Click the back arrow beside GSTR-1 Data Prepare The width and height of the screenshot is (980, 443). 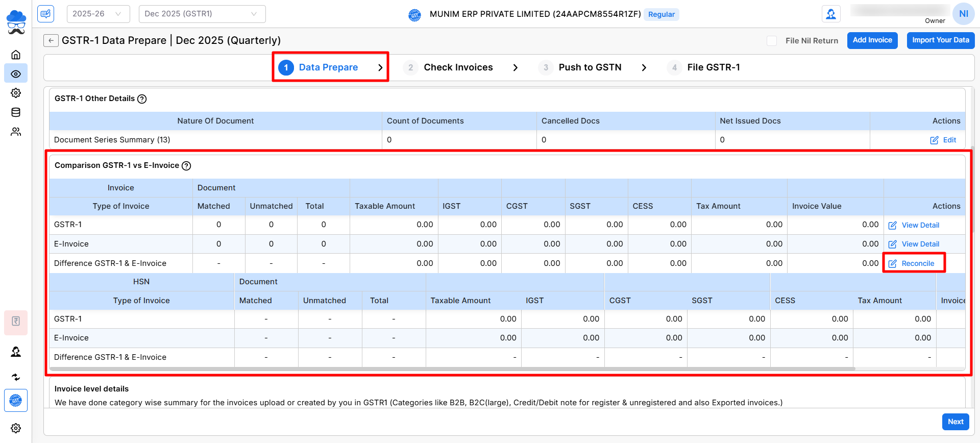click(51, 40)
